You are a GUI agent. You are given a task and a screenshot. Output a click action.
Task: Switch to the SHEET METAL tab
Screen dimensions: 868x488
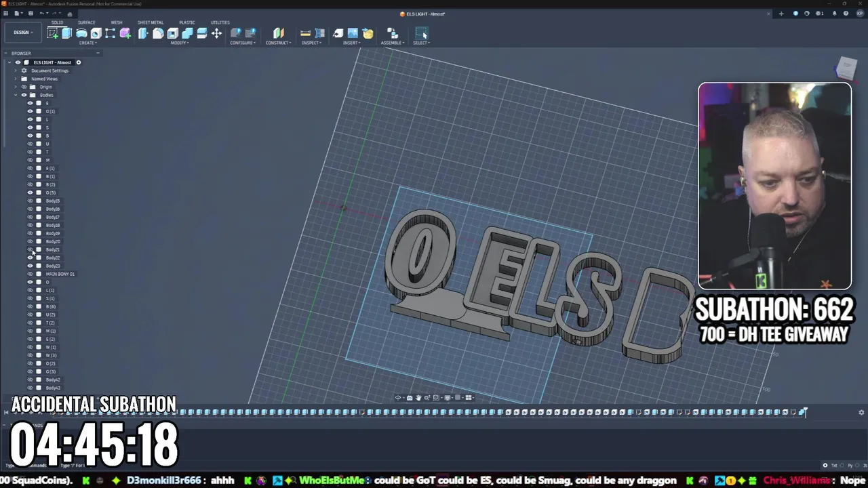tap(151, 22)
